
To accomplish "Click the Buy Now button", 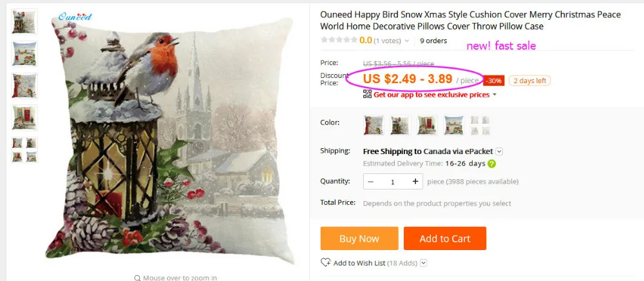I will point(359,238).
